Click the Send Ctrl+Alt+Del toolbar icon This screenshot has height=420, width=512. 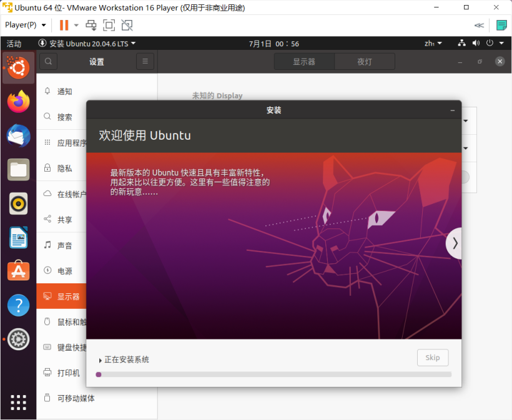(x=91, y=25)
